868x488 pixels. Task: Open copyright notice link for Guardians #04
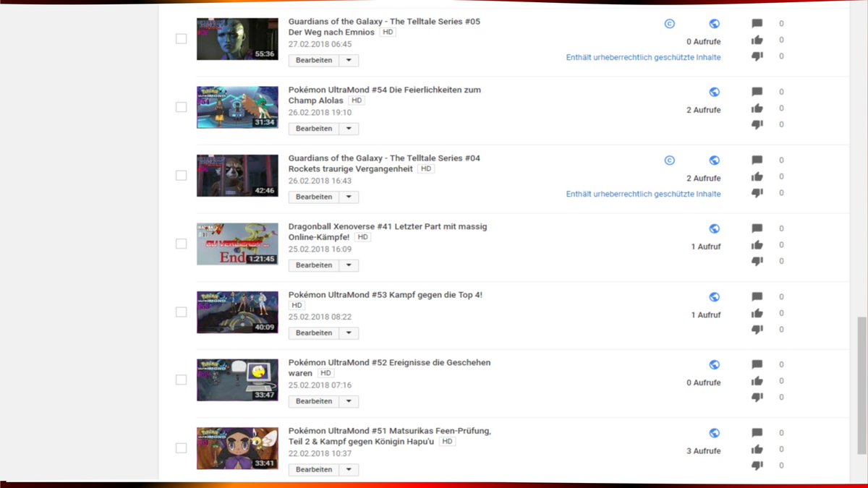[643, 194]
